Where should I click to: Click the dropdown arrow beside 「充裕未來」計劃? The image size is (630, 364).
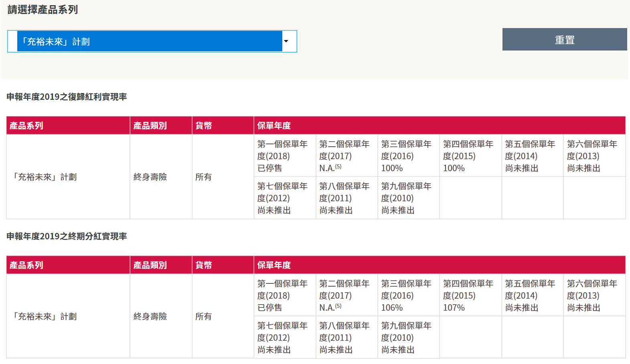click(x=286, y=41)
